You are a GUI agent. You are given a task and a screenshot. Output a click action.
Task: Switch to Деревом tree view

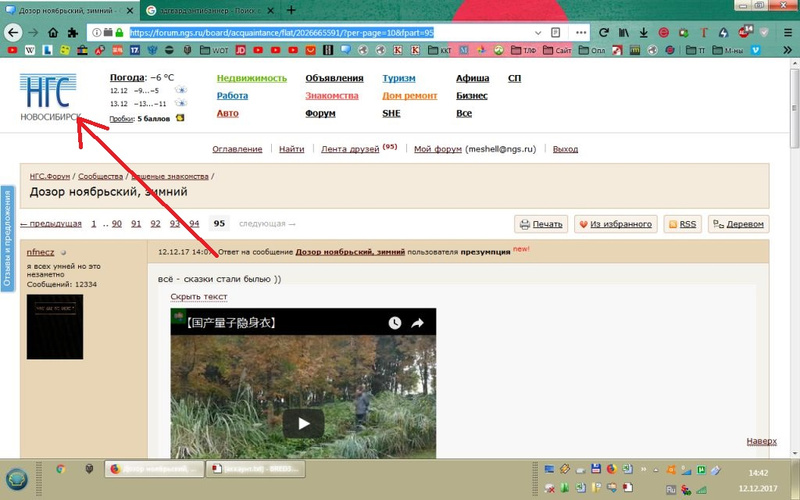coord(738,224)
